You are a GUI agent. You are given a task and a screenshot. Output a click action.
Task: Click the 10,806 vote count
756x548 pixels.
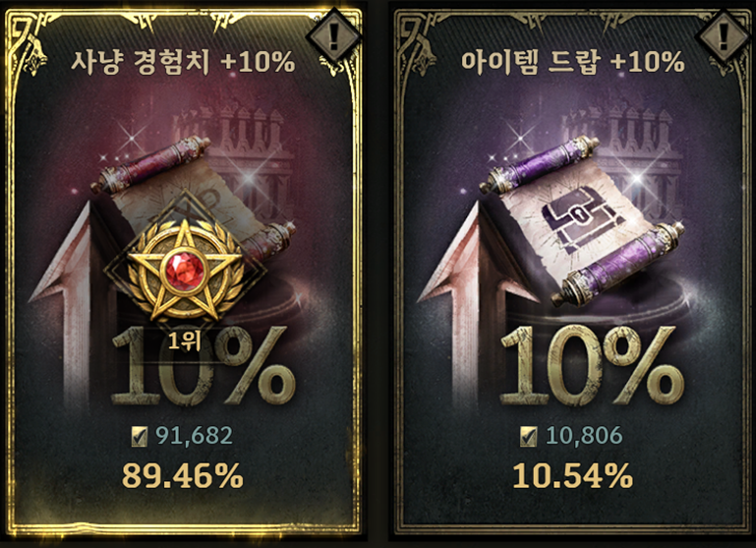click(x=584, y=436)
